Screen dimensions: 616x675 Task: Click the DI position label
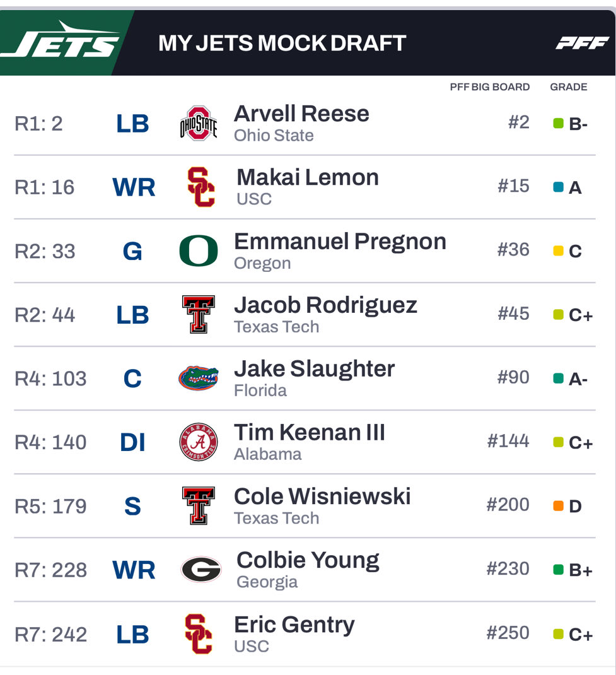tap(132, 443)
